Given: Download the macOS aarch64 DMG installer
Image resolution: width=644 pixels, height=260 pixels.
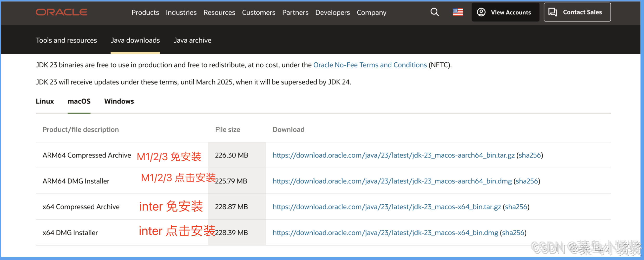Looking at the screenshot, I should (x=392, y=181).
